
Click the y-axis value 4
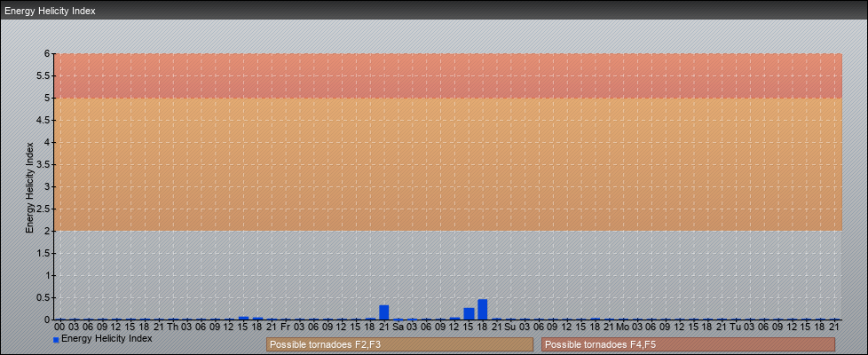tap(48, 142)
